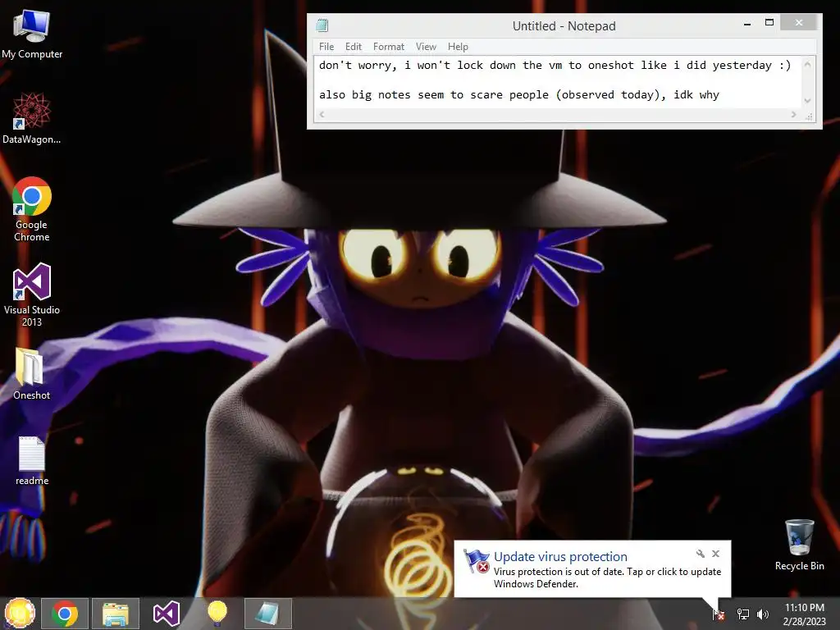Open network status tray icon
This screenshot has width=840, height=630.
[743, 614]
